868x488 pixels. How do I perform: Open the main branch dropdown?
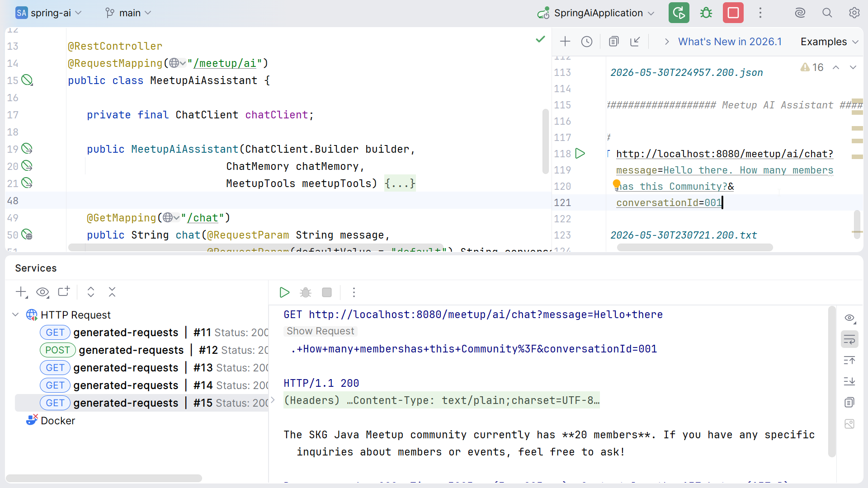pos(128,13)
